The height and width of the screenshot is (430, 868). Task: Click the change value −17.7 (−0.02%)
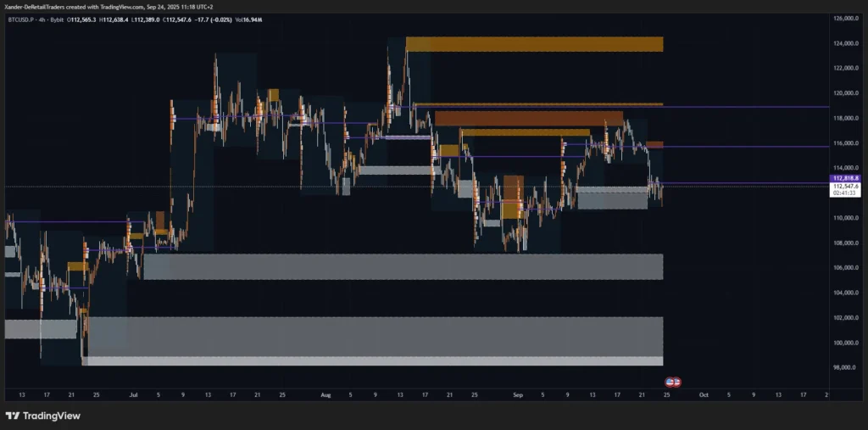click(x=213, y=20)
